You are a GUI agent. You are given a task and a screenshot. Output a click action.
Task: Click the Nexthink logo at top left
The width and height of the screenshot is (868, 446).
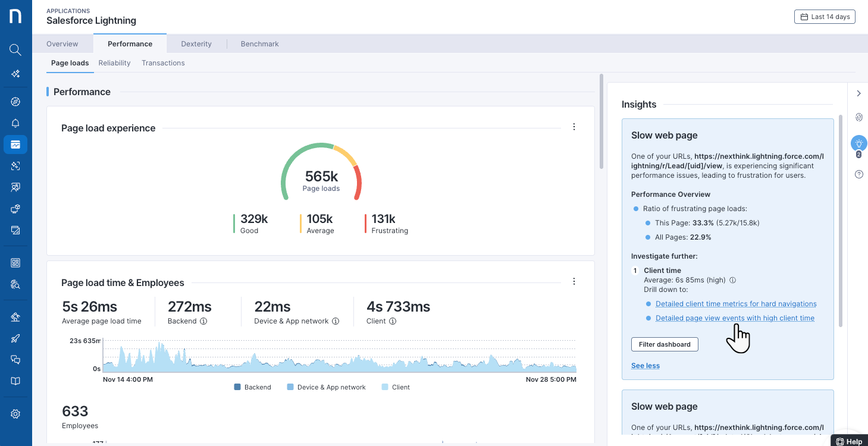[x=15, y=17]
